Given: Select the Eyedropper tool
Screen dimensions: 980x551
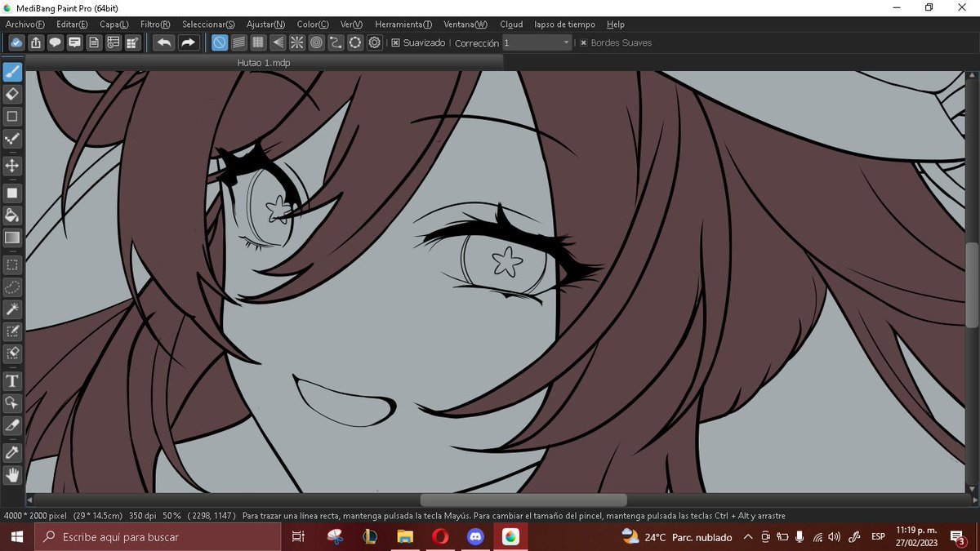Looking at the screenshot, I should [x=12, y=452].
